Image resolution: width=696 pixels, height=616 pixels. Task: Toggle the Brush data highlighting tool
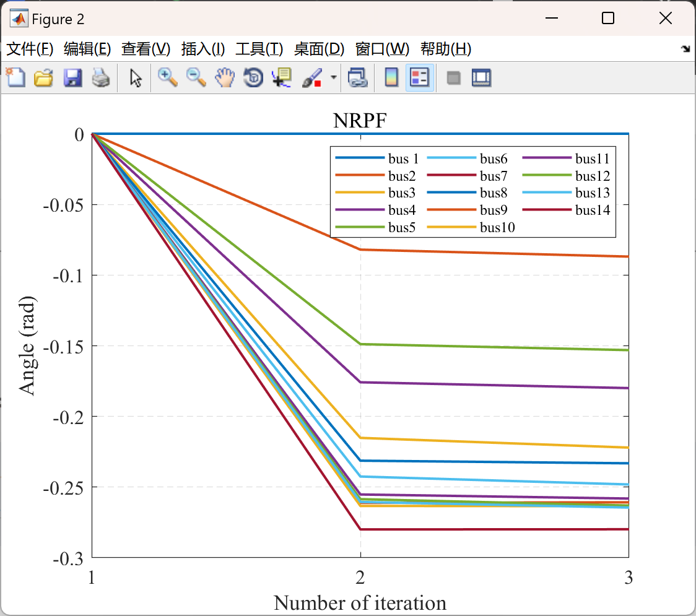tap(311, 77)
